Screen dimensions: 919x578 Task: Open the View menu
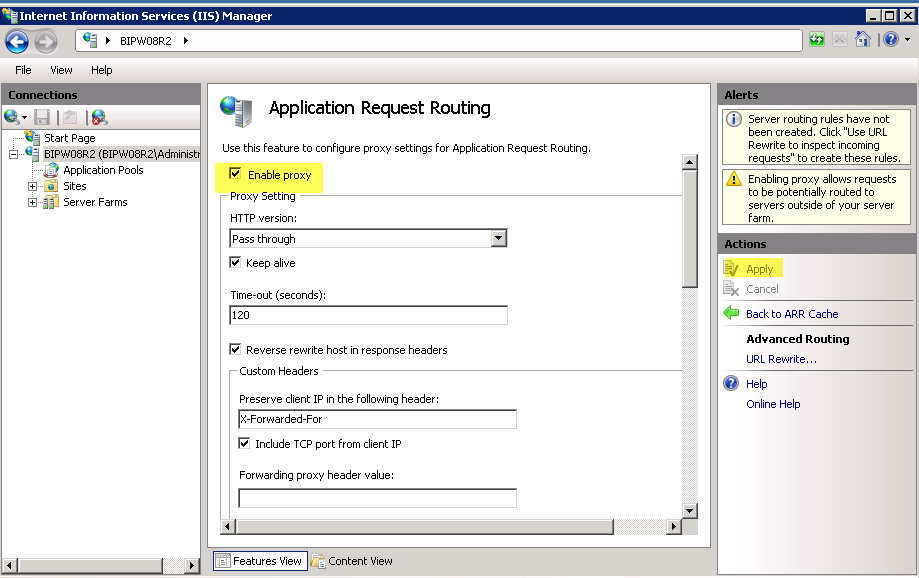click(x=61, y=70)
